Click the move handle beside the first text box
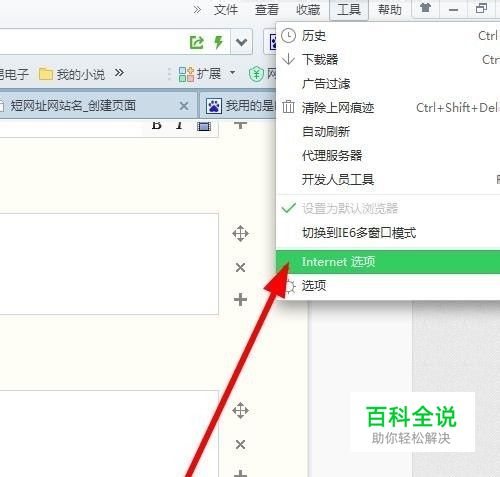The height and width of the screenshot is (477, 500). (240, 234)
